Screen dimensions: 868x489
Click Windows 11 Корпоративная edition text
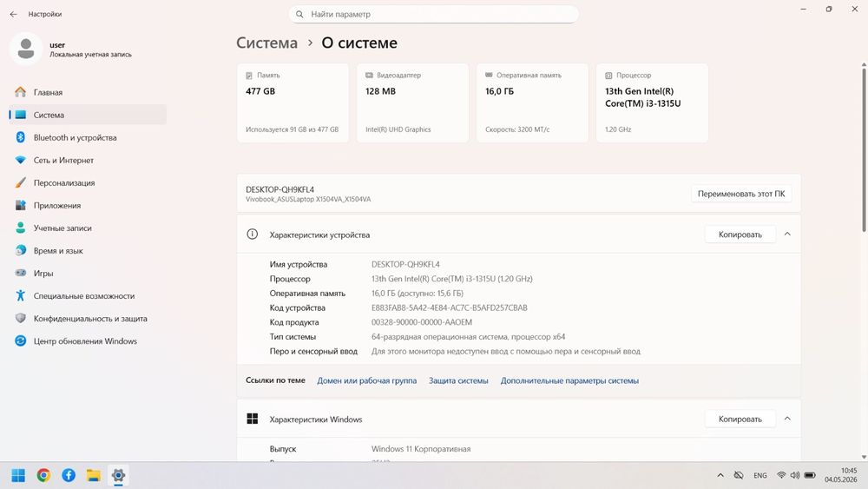tap(421, 448)
